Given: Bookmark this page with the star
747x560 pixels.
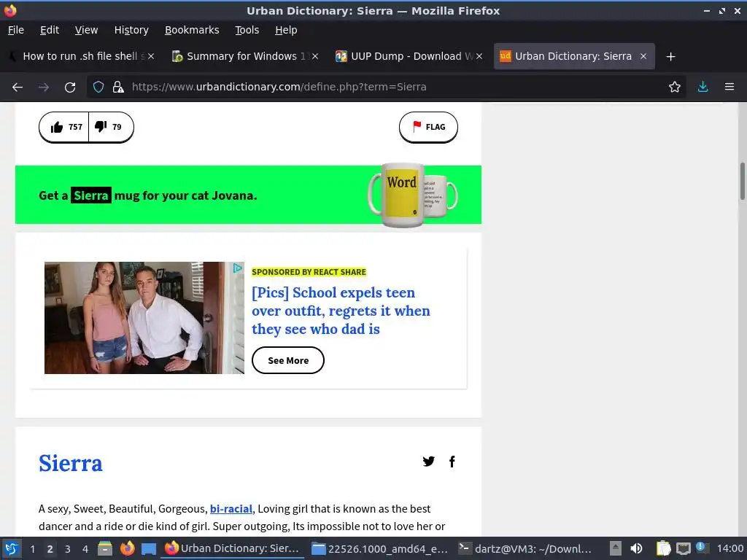Looking at the screenshot, I should (x=675, y=87).
